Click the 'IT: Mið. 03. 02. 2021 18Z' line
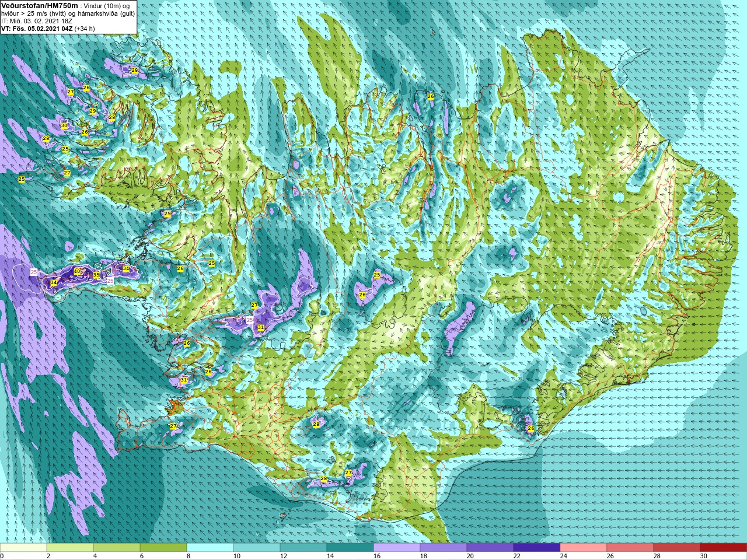The image size is (747, 560). [x=37, y=20]
